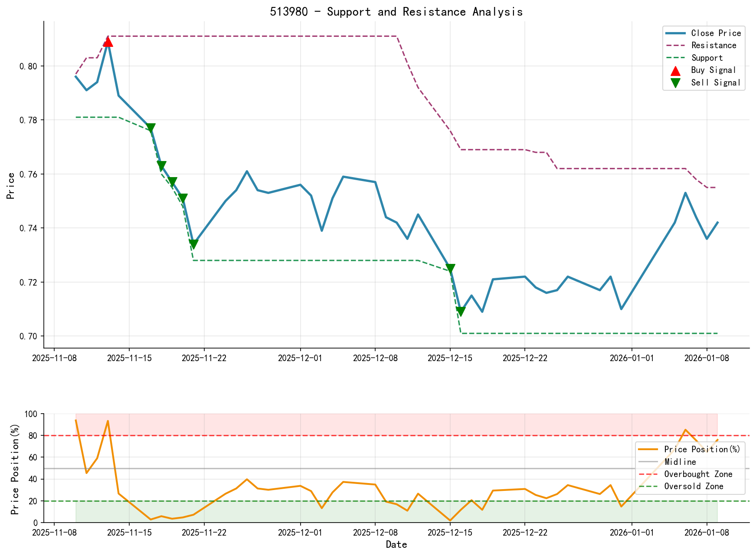Click the chart title text
The height and width of the screenshot is (556, 756).
click(397, 12)
